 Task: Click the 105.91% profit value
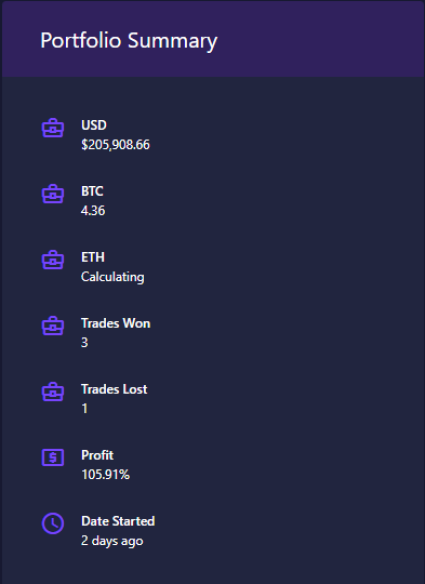click(105, 474)
